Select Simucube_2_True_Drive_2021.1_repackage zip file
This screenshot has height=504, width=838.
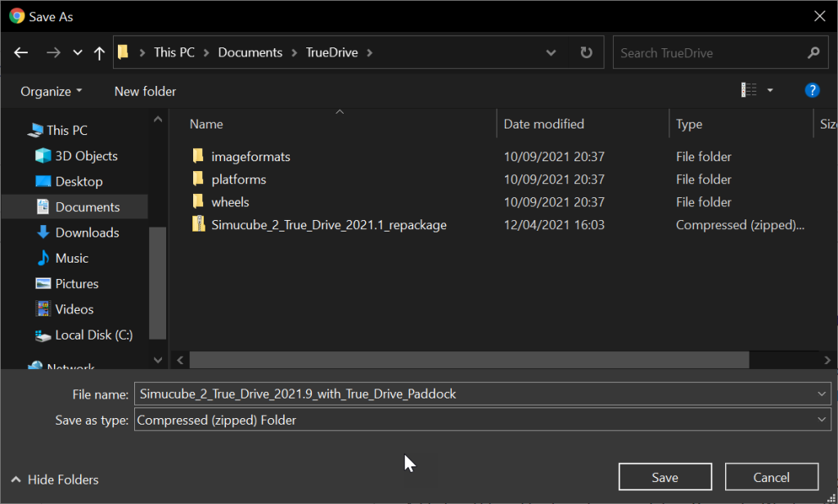coord(329,225)
